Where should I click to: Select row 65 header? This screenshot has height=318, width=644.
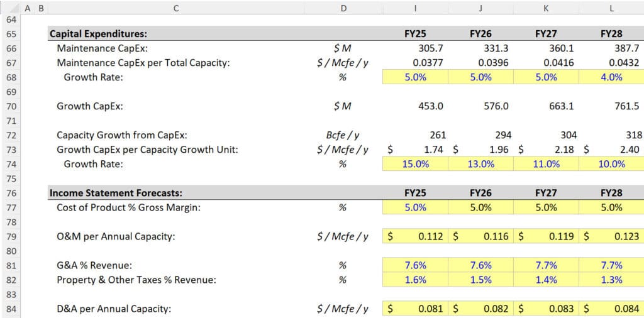10,34
